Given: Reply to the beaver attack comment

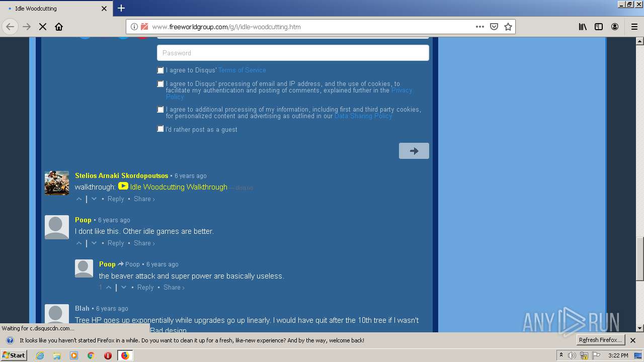Looking at the screenshot, I should [x=145, y=288].
